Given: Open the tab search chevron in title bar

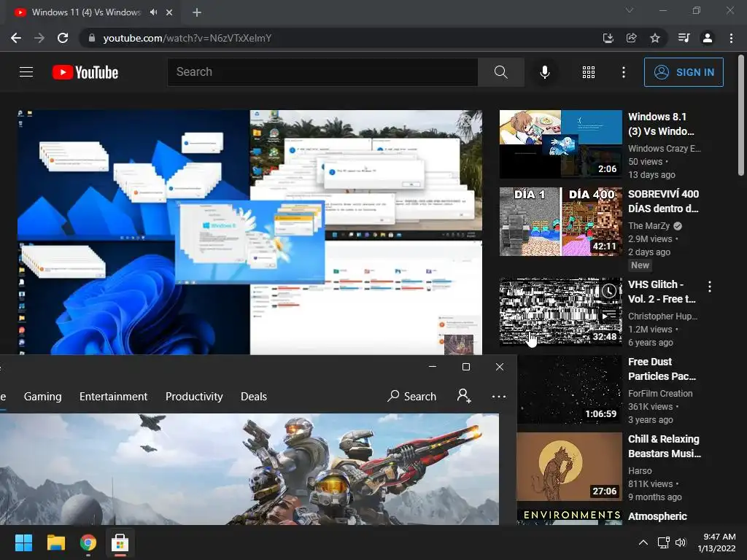Looking at the screenshot, I should coord(630,10).
